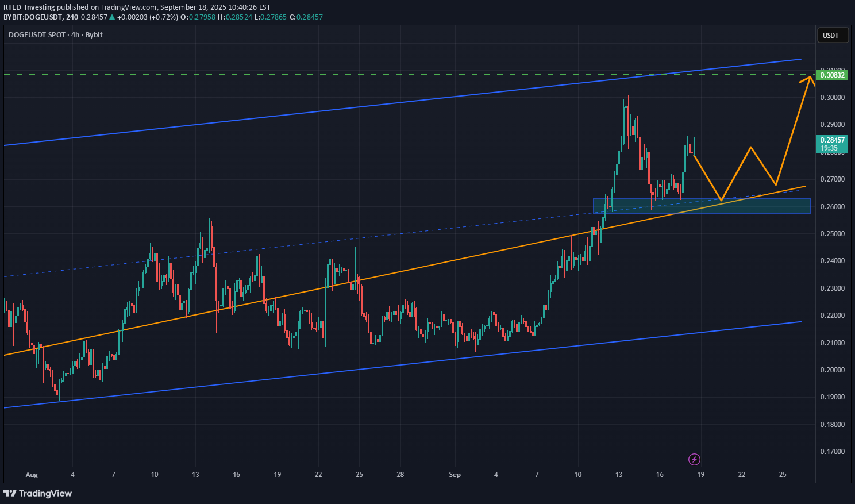Select the blue support zone rectangle
The height and width of the screenshot is (504, 855).
coord(702,206)
